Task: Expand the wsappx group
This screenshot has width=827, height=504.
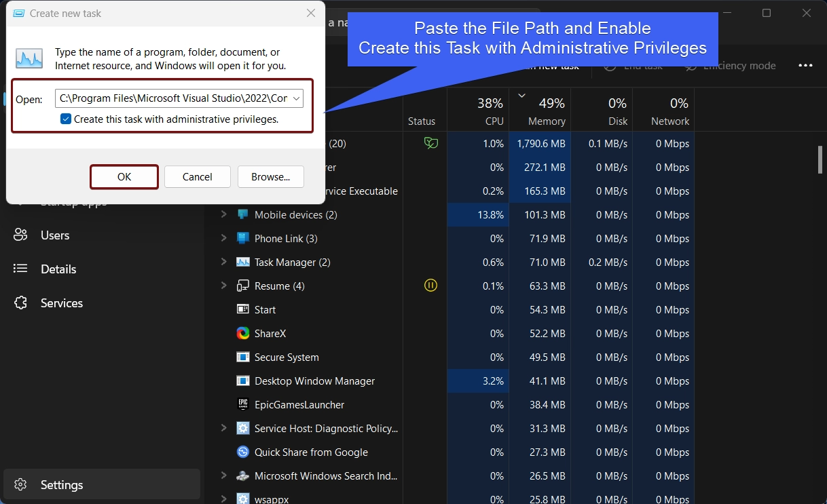Action: (223, 499)
